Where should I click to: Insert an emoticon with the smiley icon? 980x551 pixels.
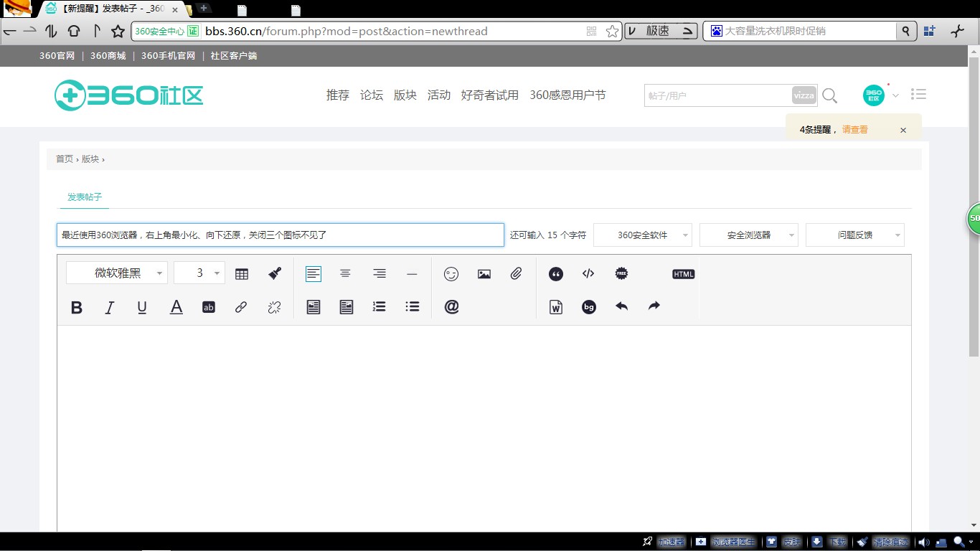(x=451, y=273)
